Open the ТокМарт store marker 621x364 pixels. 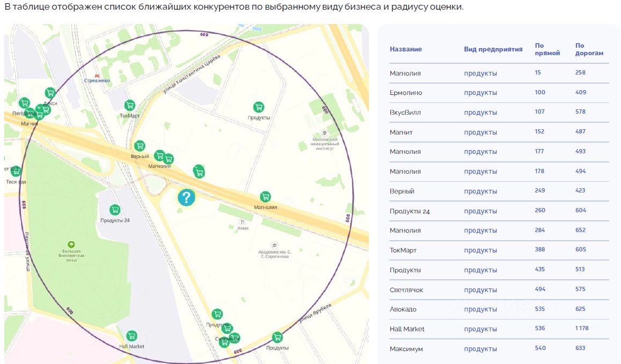coord(129,106)
